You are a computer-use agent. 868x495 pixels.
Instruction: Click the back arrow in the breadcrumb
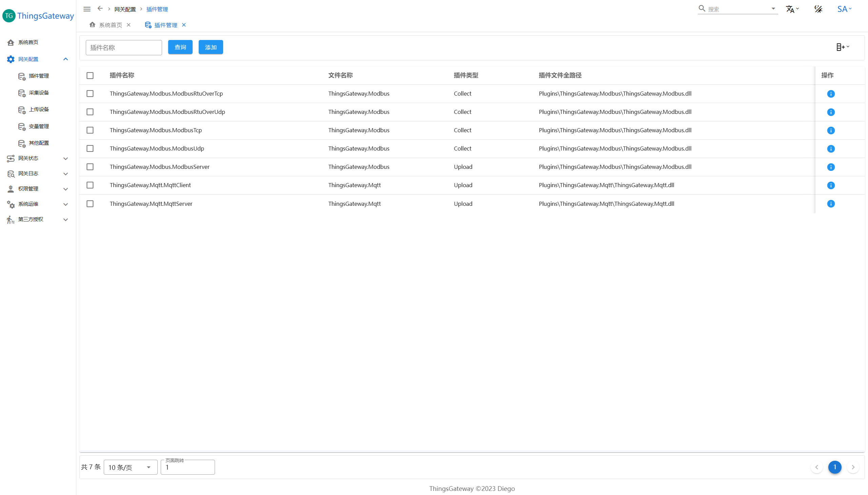click(x=100, y=8)
